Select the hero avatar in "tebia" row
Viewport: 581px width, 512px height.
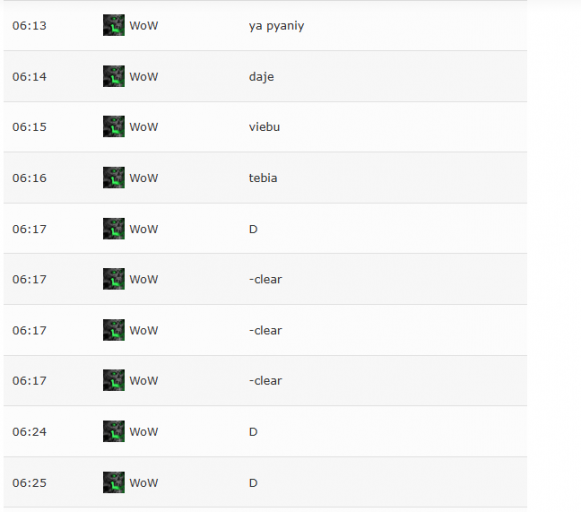coord(114,177)
